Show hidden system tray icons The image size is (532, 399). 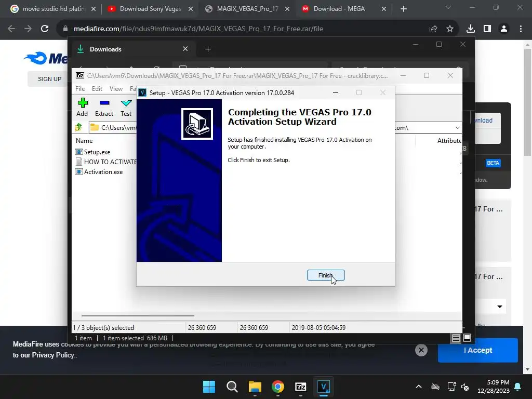(x=419, y=387)
